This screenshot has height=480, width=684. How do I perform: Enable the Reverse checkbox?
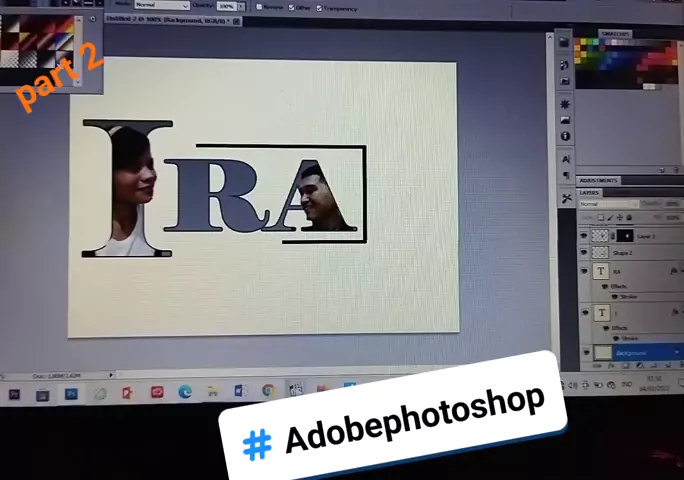pos(259,7)
